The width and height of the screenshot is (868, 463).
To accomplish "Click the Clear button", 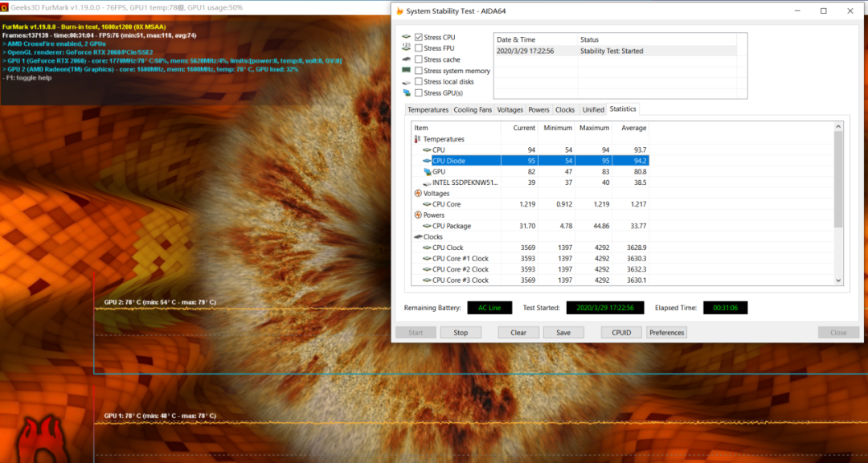I will click(518, 333).
